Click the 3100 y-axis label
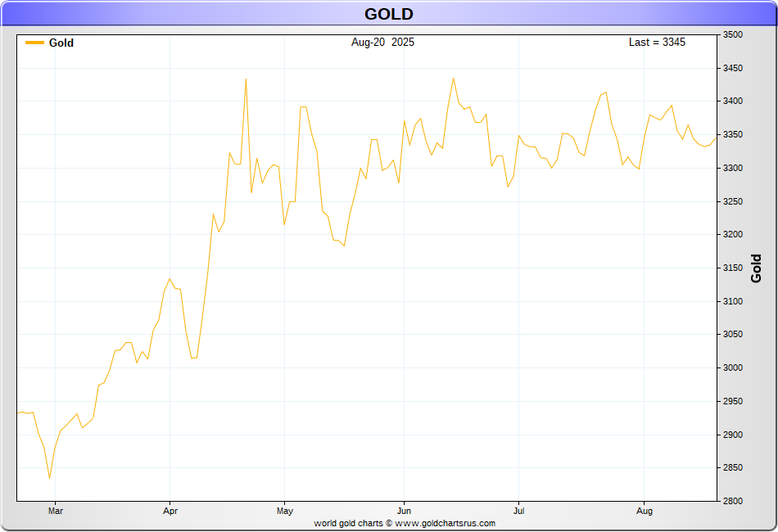 click(733, 301)
